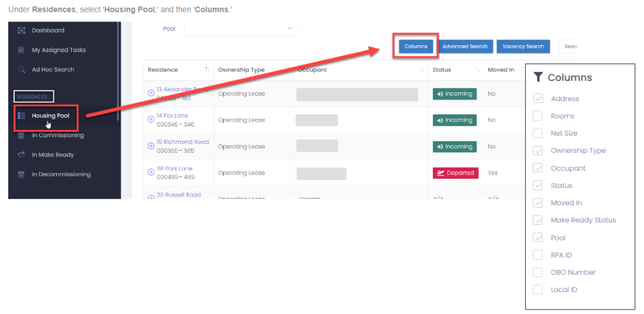
Task: Expand row details for 13 Alexander
Action: click(151, 93)
